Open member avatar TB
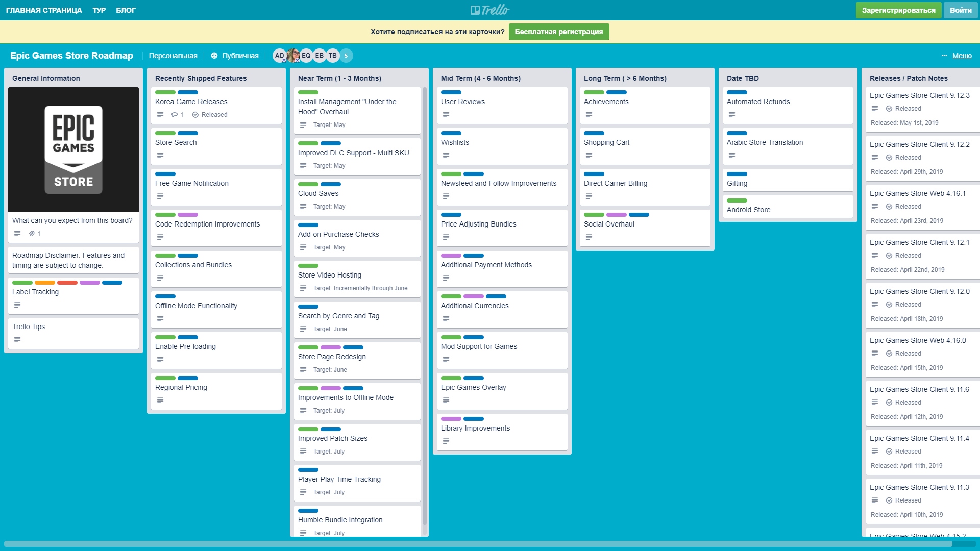The width and height of the screenshot is (980, 551). 333,56
